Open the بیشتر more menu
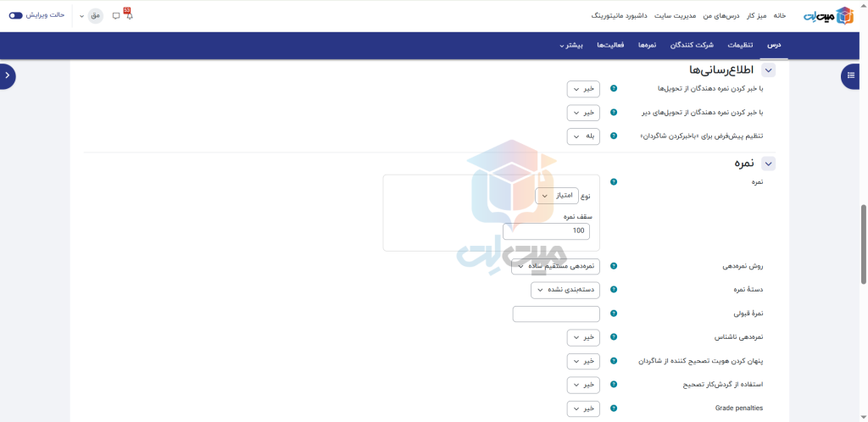868x422 pixels. [x=573, y=45]
